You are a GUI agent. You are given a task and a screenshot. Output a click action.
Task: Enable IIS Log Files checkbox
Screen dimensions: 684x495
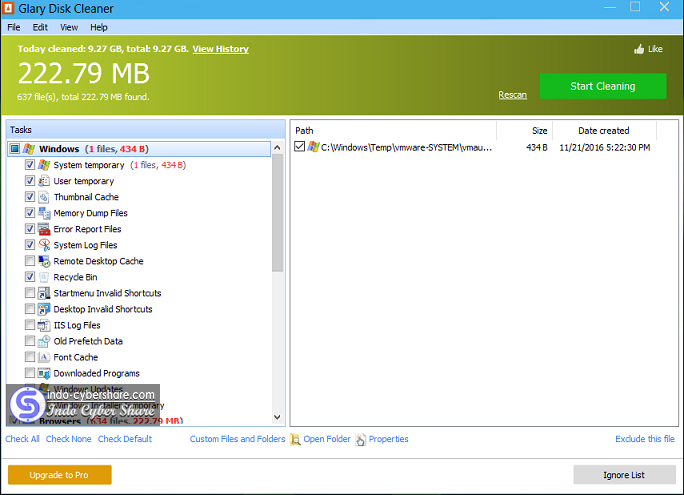[30, 325]
